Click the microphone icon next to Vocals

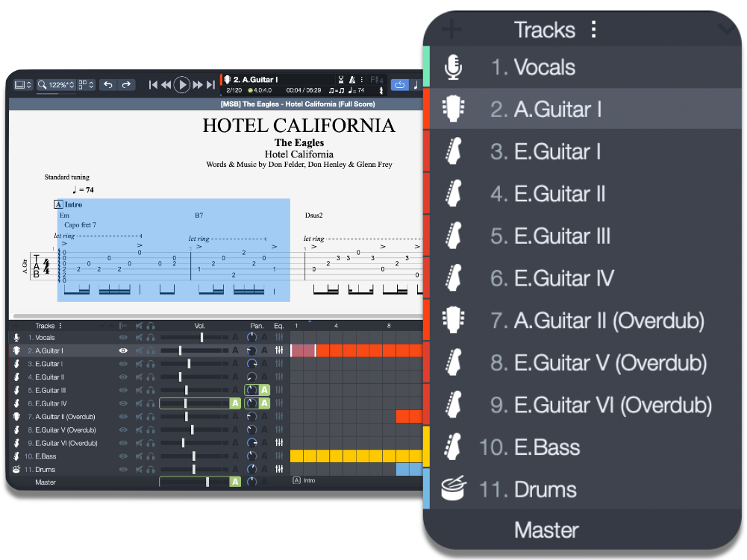pyautogui.click(x=452, y=67)
